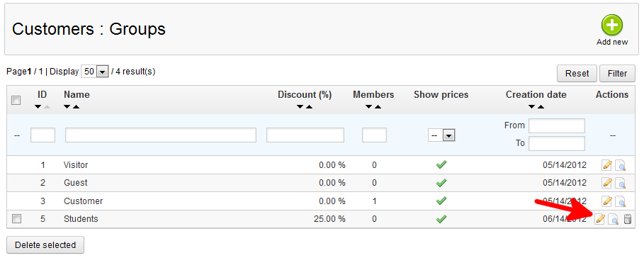Sort Creation date ascending arrow

[541, 107]
